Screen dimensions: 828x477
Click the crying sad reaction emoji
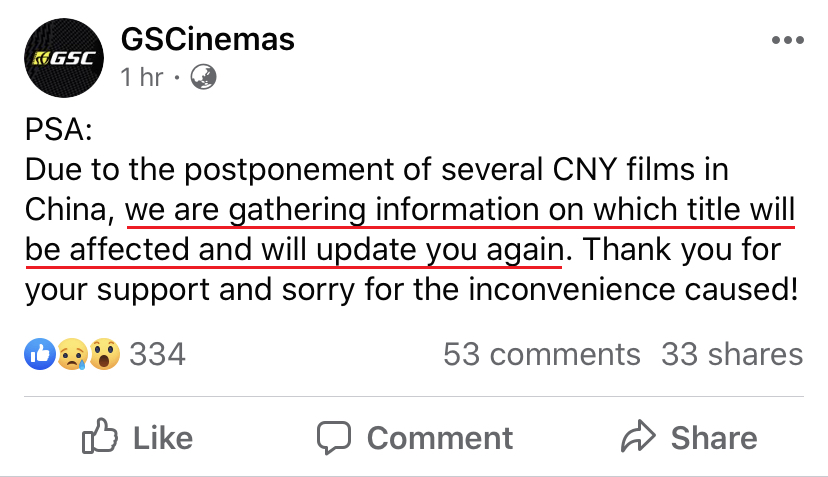(71, 354)
